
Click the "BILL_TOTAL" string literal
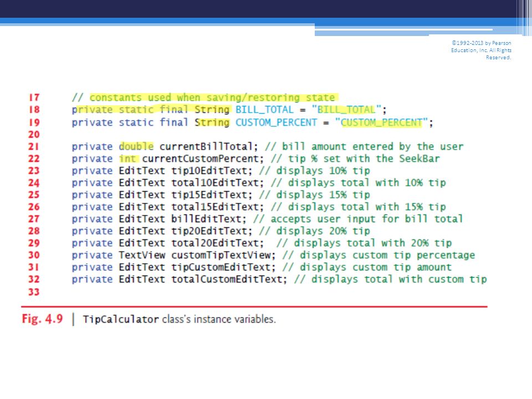point(347,110)
